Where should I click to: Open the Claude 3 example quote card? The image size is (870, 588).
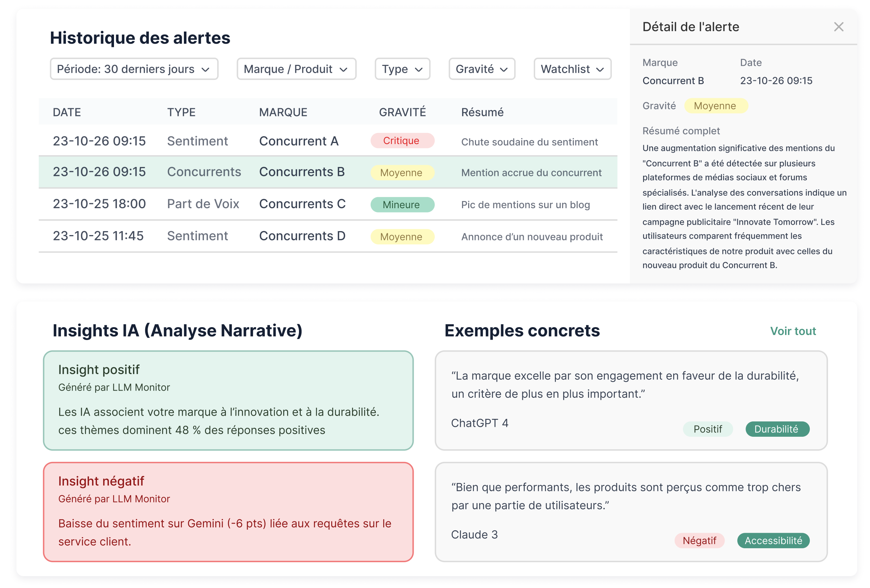631,513
